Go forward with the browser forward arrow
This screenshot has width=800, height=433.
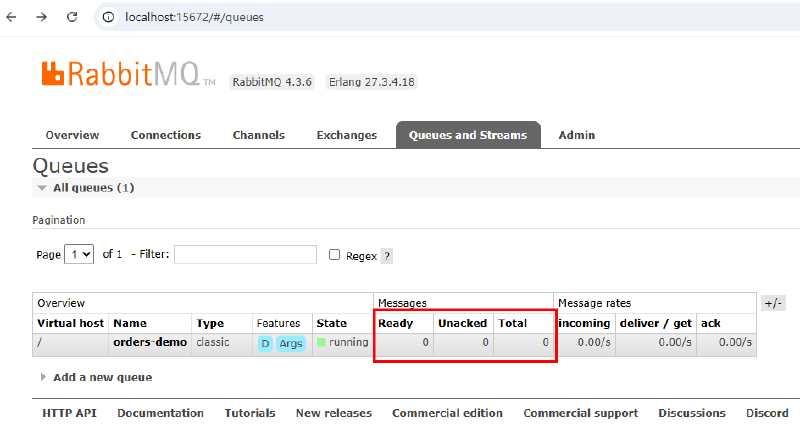tap(41, 17)
